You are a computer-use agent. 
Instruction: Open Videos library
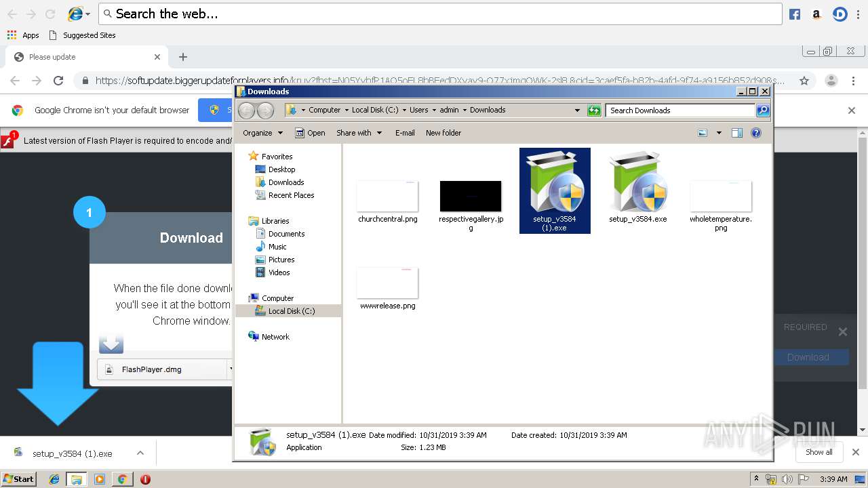pyautogui.click(x=273, y=272)
